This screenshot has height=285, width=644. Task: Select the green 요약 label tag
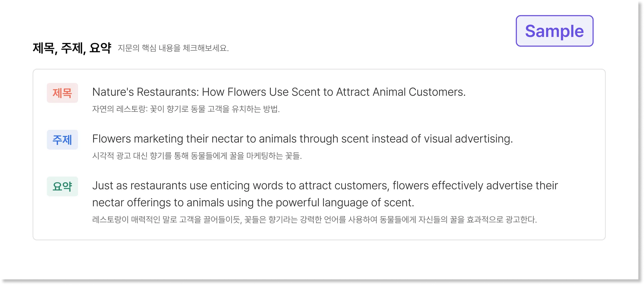(x=62, y=187)
